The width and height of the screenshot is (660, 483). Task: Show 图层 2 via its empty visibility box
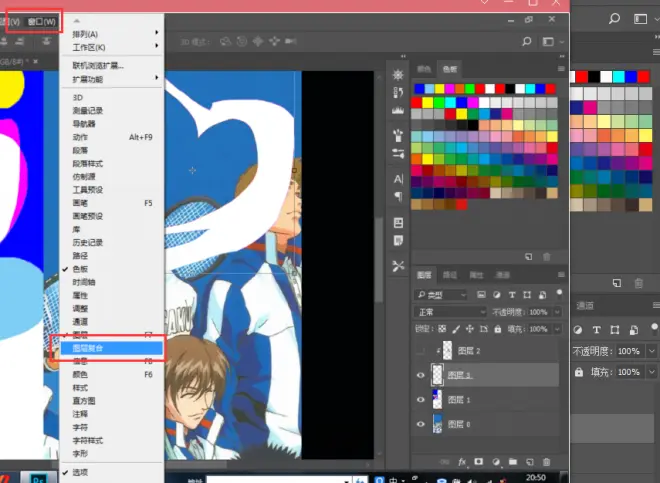click(420, 351)
